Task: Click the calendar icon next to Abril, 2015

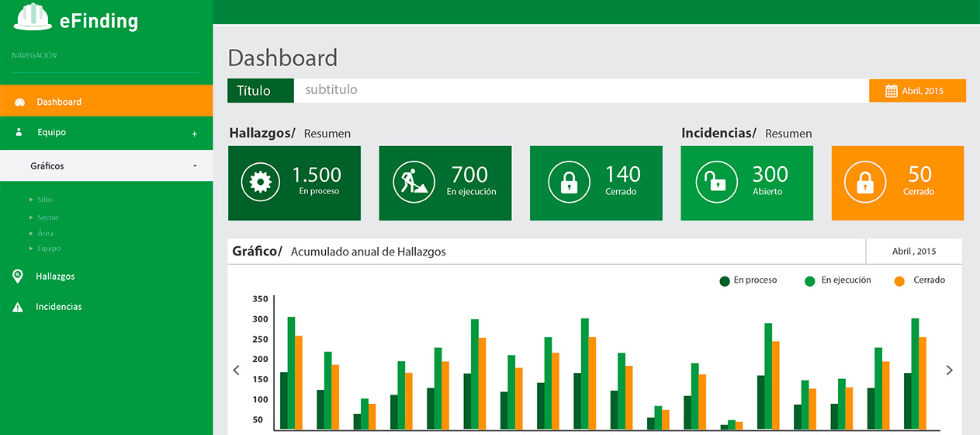Action: point(892,91)
